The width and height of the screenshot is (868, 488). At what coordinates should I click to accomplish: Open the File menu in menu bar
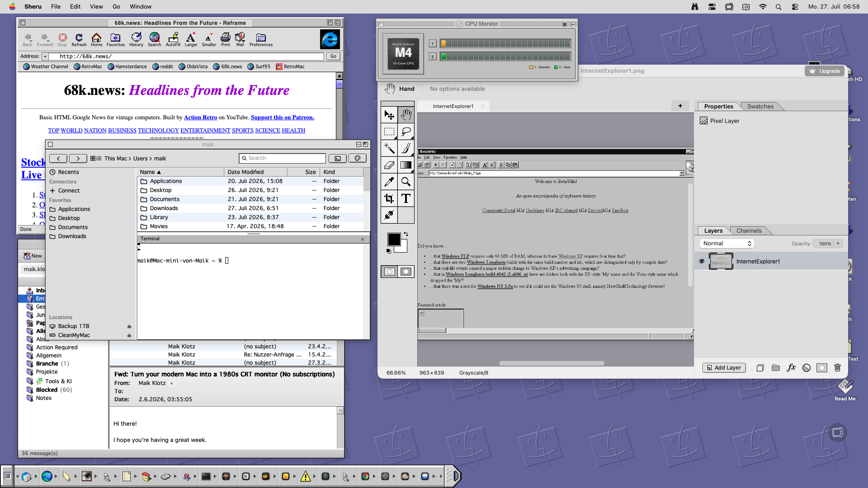tap(56, 7)
